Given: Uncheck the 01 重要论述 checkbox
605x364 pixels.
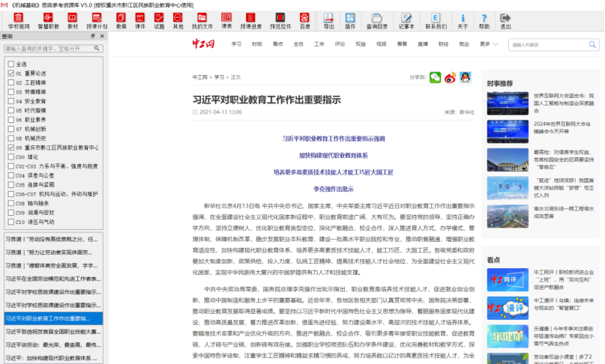Looking at the screenshot, I should pos(11,73).
